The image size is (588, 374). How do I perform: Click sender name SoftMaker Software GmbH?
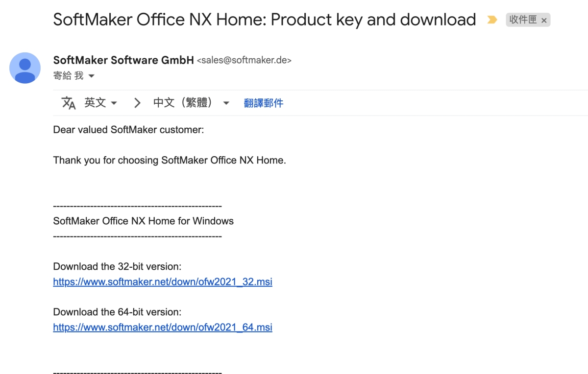tap(123, 60)
